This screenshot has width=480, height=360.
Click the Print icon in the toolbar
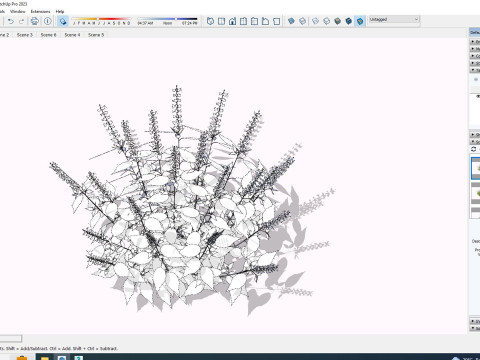click(34, 21)
